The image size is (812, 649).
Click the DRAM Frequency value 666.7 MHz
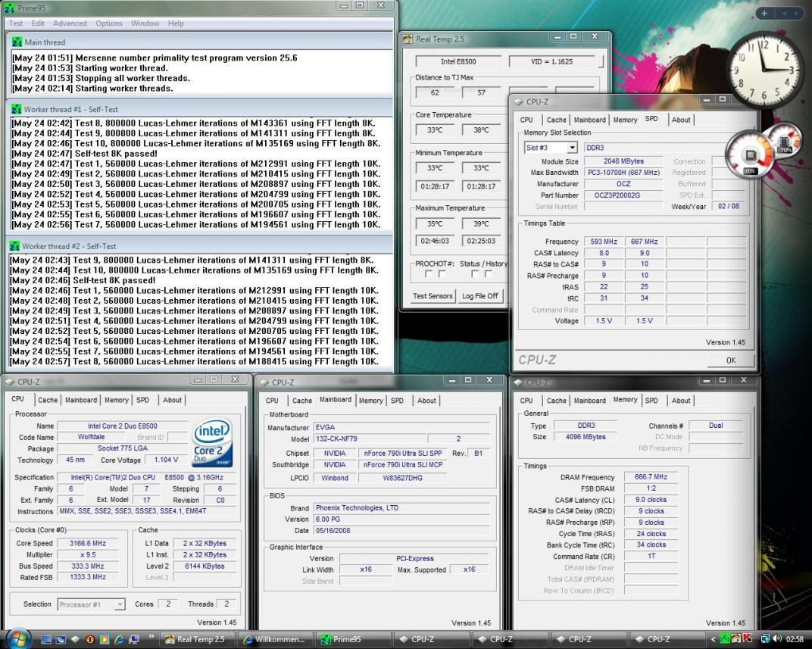pyautogui.click(x=651, y=476)
